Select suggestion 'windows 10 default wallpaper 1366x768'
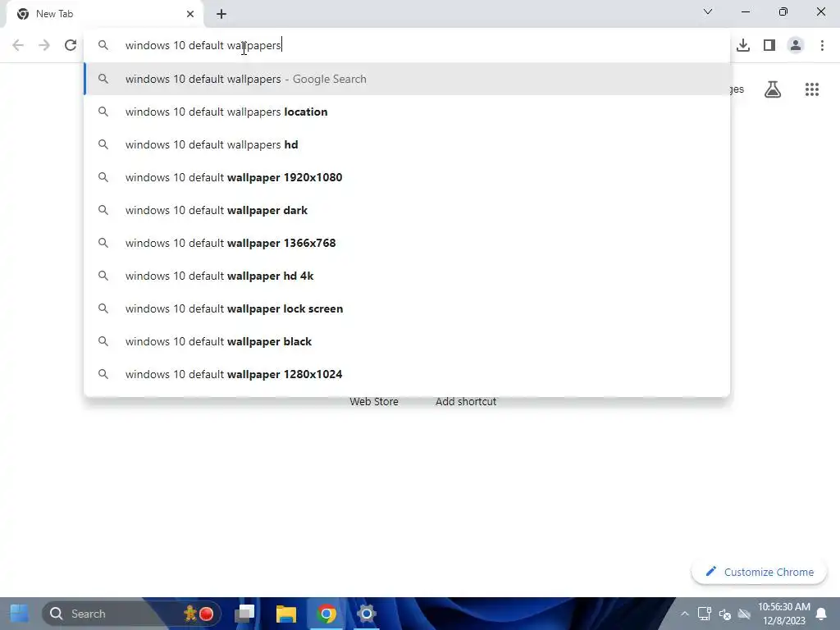The image size is (840, 630). pyautogui.click(x=407, y=243)
